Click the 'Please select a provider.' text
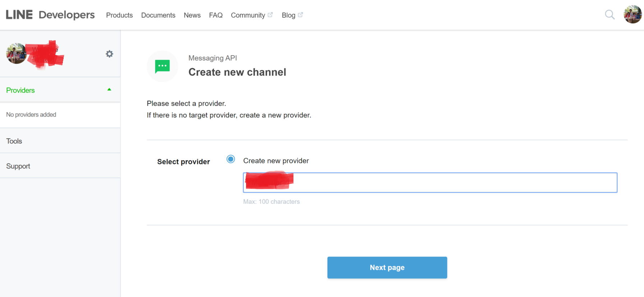The height and width of the screenshot is (297, 644). click(186, 103)
